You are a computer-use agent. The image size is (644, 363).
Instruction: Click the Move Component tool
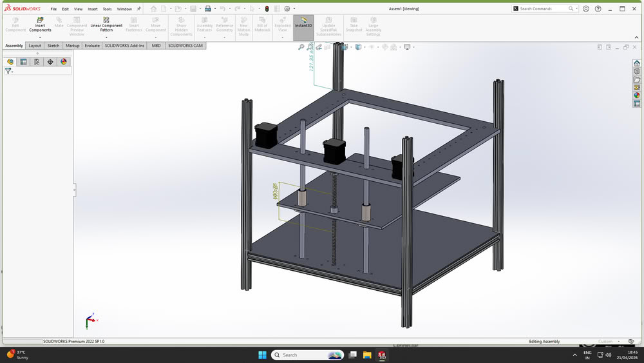coord(156,25)
